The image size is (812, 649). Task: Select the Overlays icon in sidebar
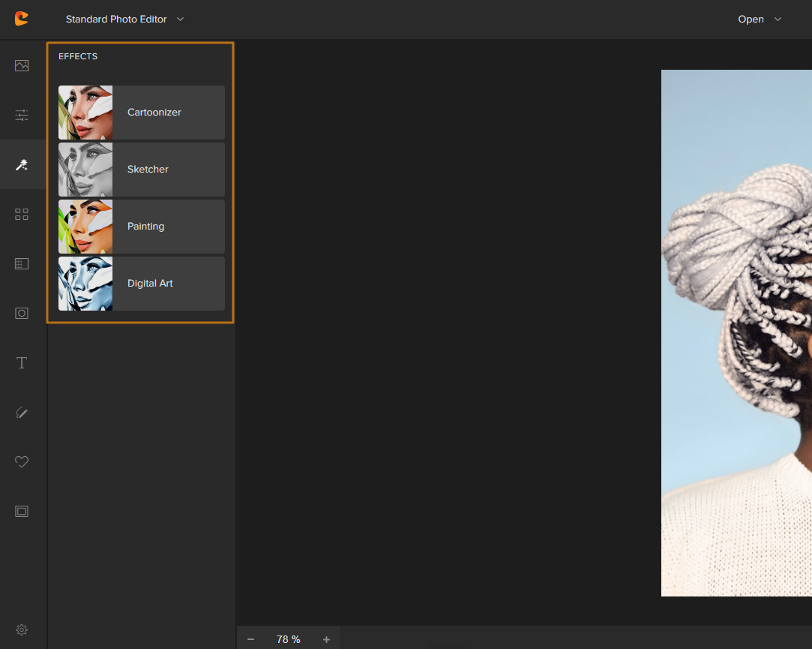click(22, 263)
